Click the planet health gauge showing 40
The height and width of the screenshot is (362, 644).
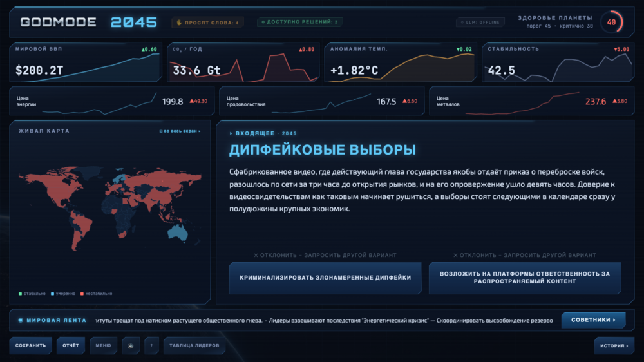tap(612, 22)
